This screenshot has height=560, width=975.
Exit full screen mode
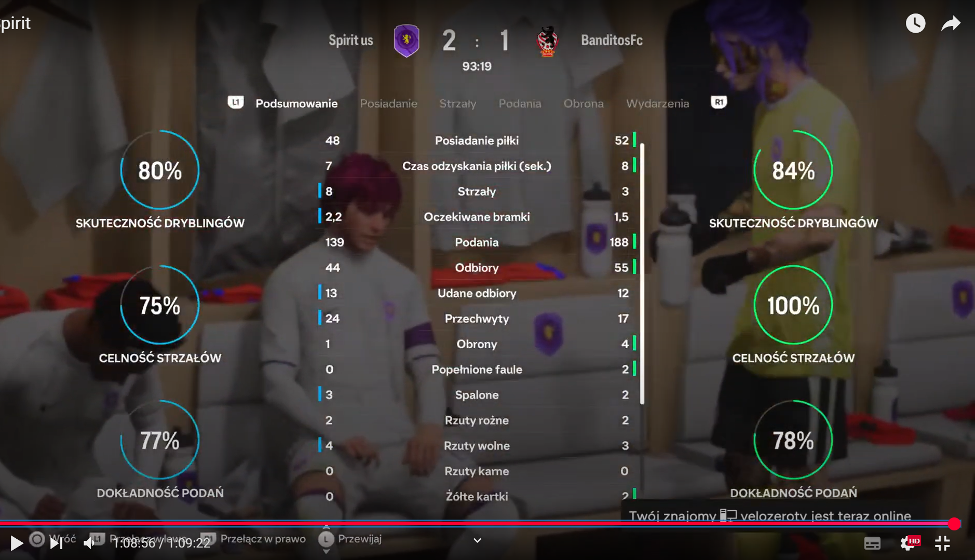(x=942, y=543)
